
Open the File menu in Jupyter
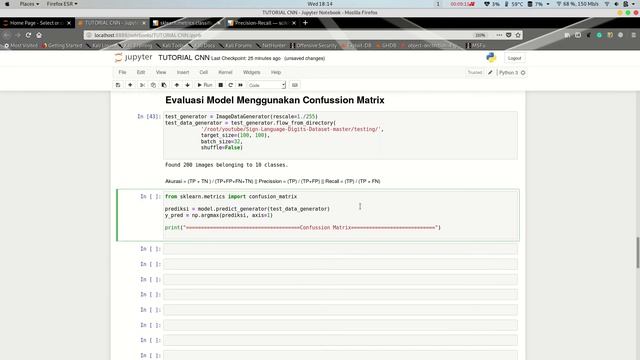pos(122,72)
